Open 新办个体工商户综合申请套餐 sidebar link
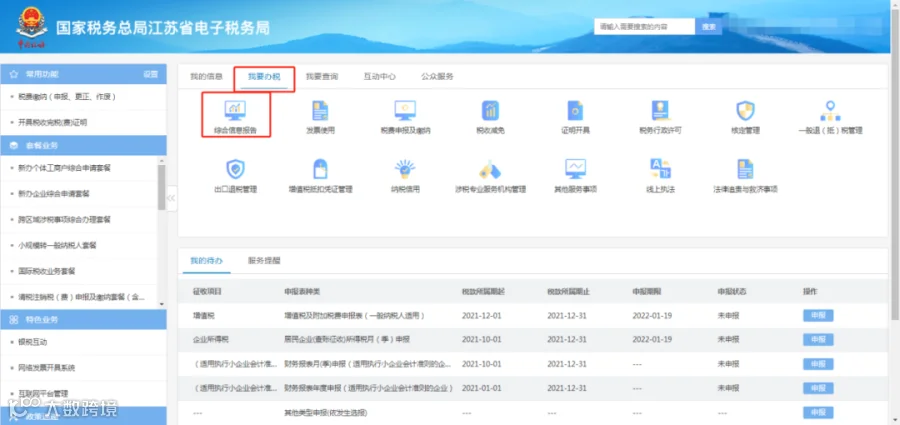The height and width of the screenshot is (425, 900). (x=64, y=168)
